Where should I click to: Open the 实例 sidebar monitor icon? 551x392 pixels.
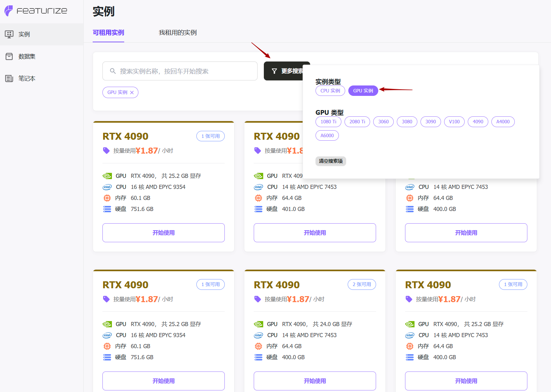[9, 34]
